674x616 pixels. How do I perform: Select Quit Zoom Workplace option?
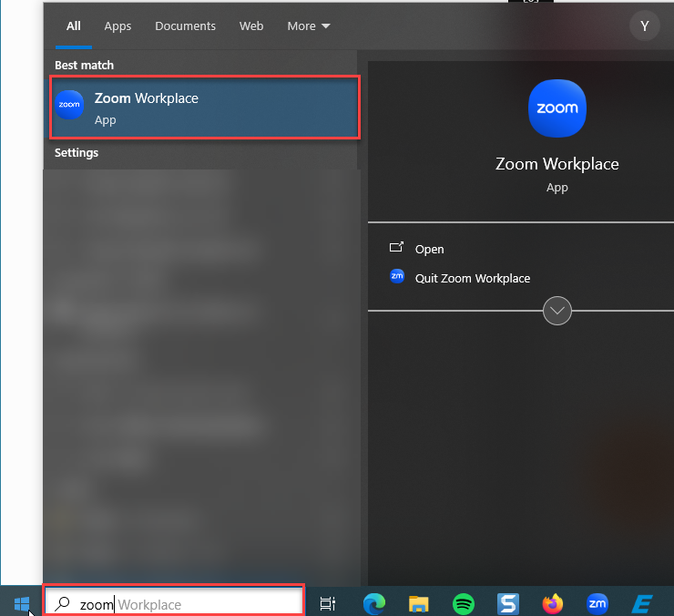click(472, 278)
